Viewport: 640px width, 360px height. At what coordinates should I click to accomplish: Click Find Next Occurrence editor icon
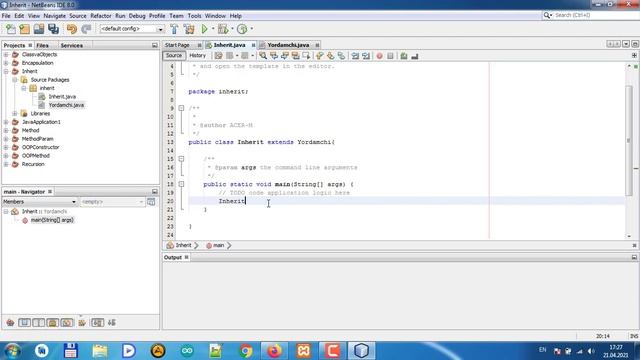284,56
